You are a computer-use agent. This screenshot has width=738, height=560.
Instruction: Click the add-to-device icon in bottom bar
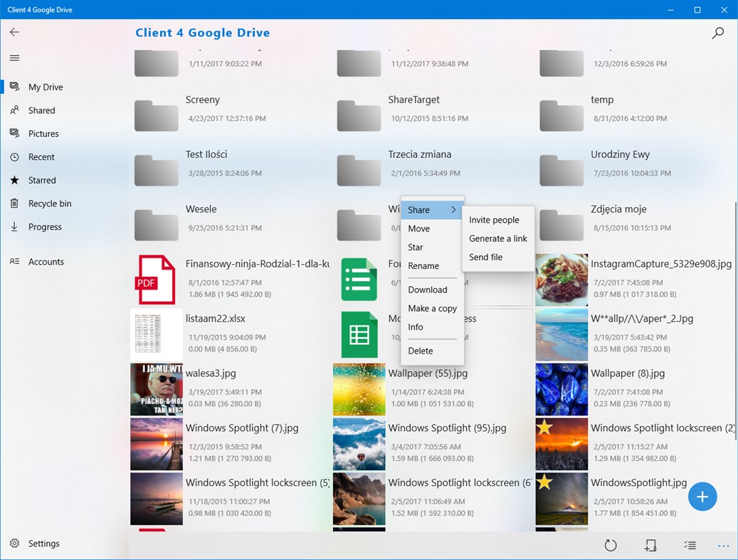pyautogui.click(x=650, y=545)
